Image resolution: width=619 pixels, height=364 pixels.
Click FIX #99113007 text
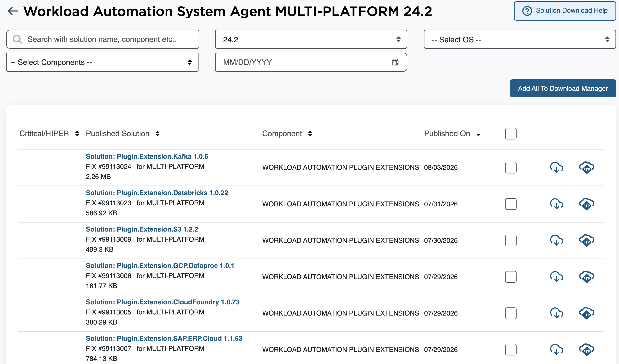click(x=108, y=348)
